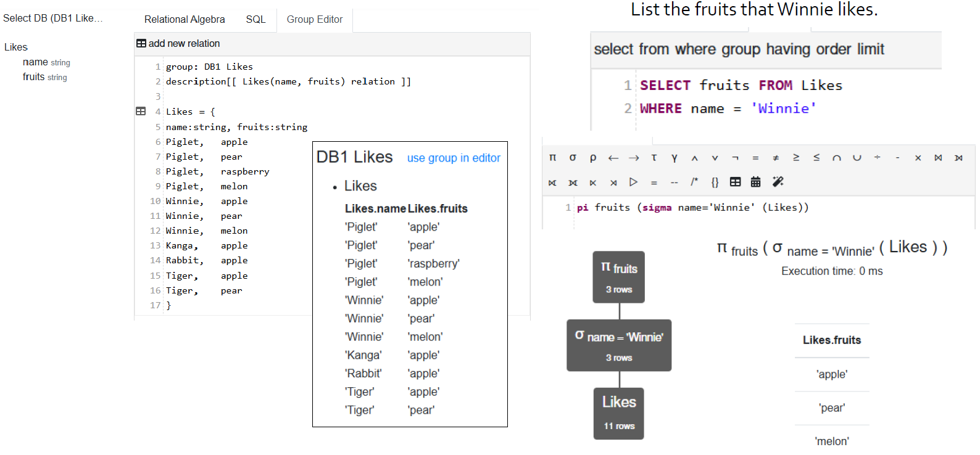
Task: Open the calendar date insert icon
Action: (x=755, y=182)
